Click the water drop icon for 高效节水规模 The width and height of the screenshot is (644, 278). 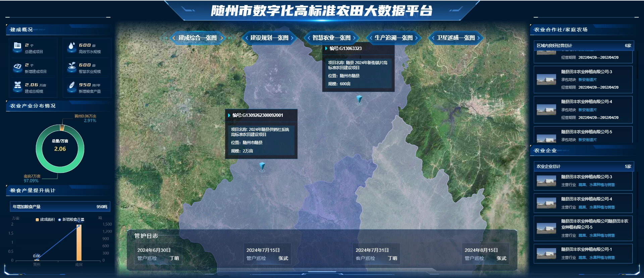pyautogui.click(x=71, y=47)
